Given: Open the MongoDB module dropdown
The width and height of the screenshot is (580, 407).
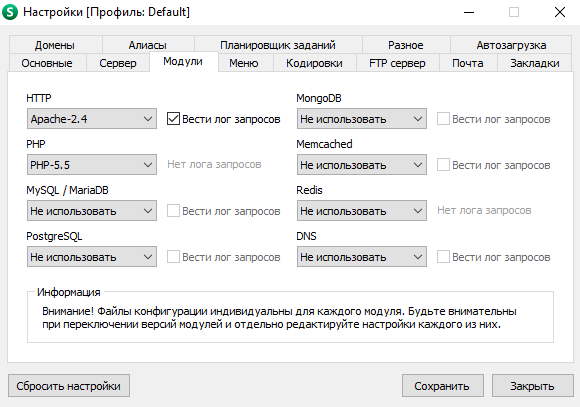Looking at the screenshot, I should (362, 119).
